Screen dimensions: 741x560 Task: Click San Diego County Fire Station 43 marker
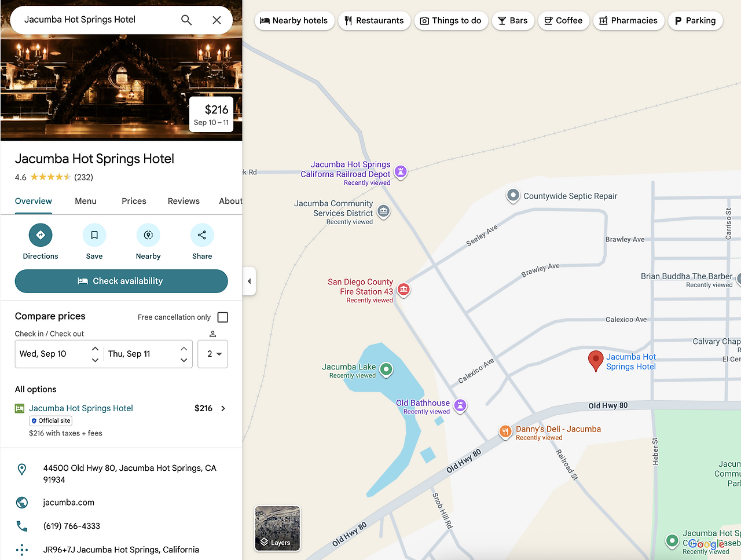coord(403,289)
